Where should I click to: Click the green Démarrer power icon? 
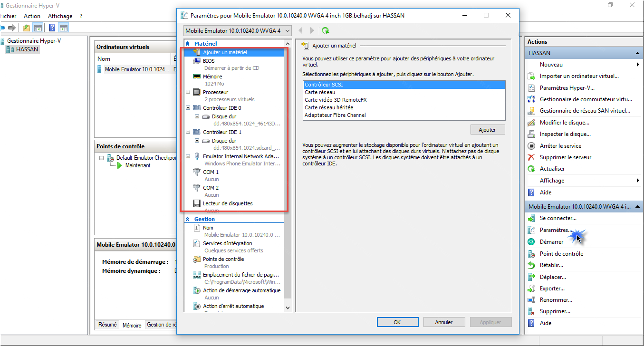[531, 242]
